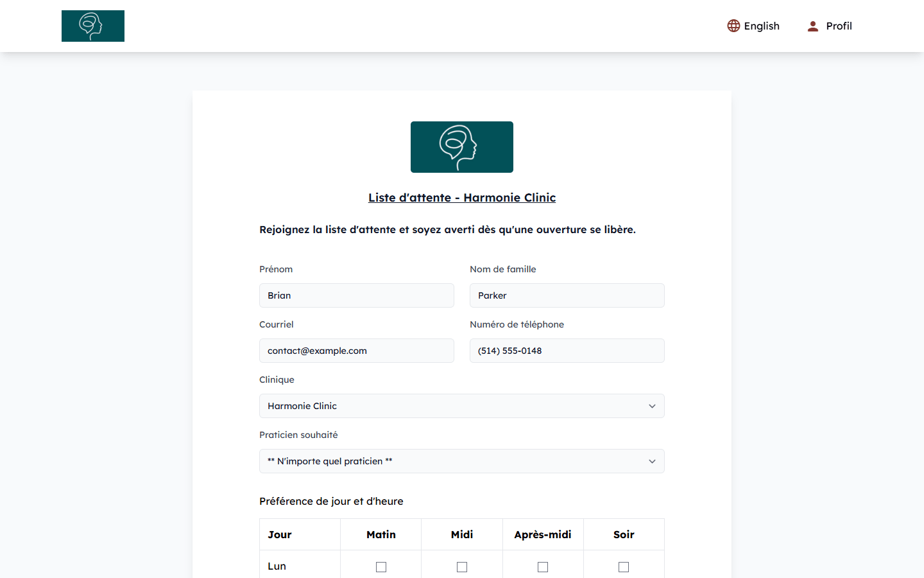Open the Clinique dropdown
The height and width of the screenshot is (578, 924).
tap(462, 406)
